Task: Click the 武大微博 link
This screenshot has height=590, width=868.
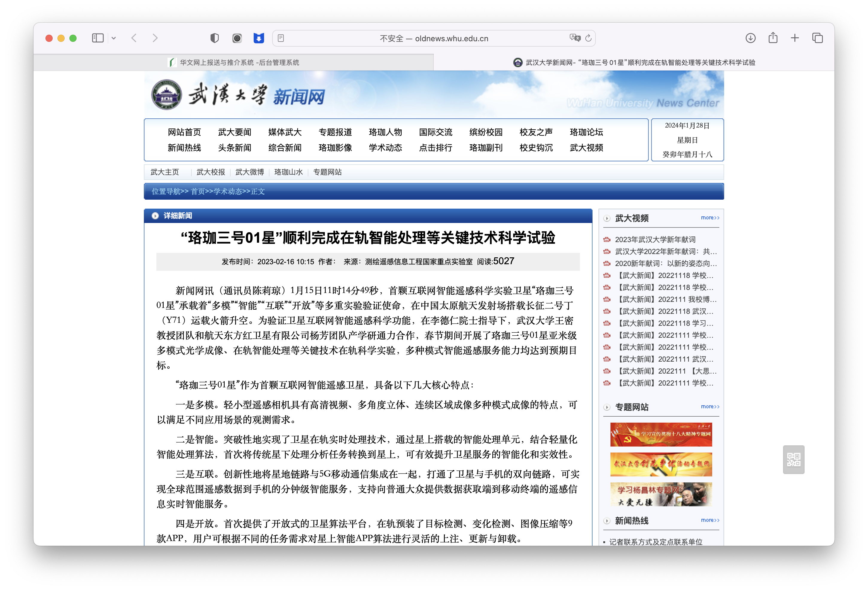Action: [249, 172]
